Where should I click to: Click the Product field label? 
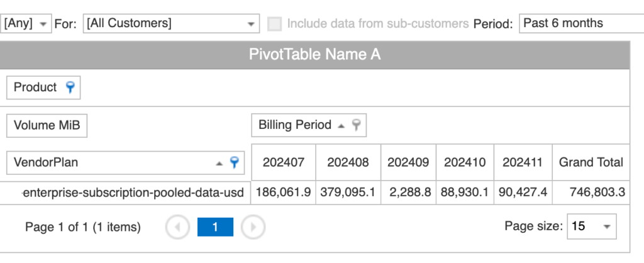pos(35,87)
